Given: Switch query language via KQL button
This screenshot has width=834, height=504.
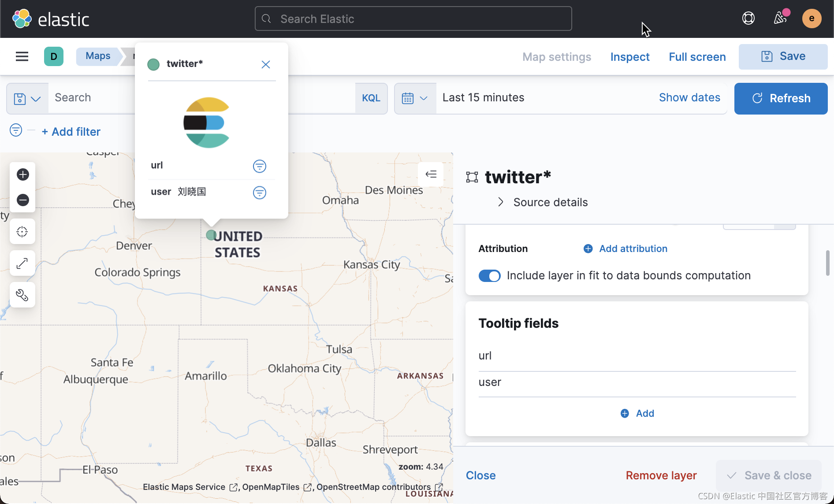Looking at the screenshot, I should [371, 98].
